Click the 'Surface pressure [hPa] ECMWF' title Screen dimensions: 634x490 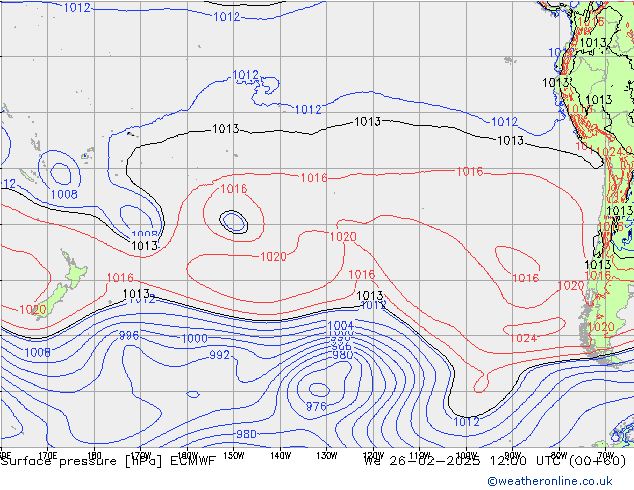pyautogui.click(x=108, y=460)
